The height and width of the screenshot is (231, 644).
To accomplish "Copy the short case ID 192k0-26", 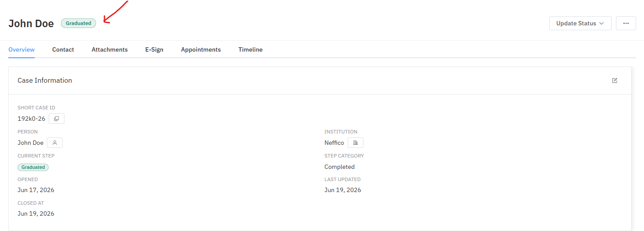I will [57, 119].
